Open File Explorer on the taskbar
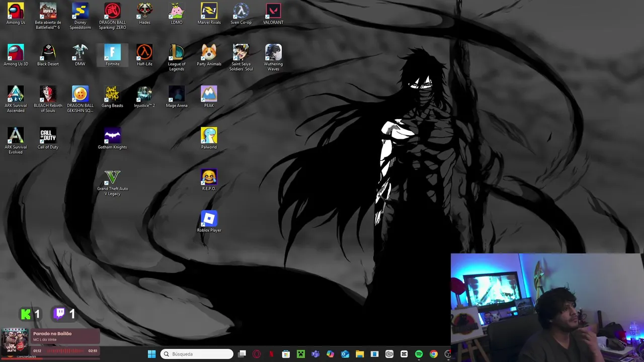 (x=360, y=354)
